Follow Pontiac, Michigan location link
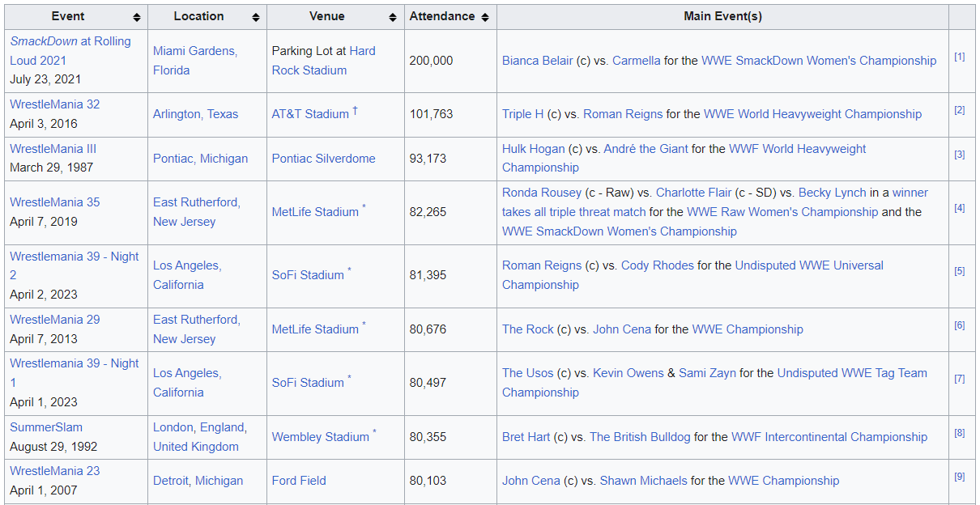Viewport: 980px width, 505px height. [201, 158]
